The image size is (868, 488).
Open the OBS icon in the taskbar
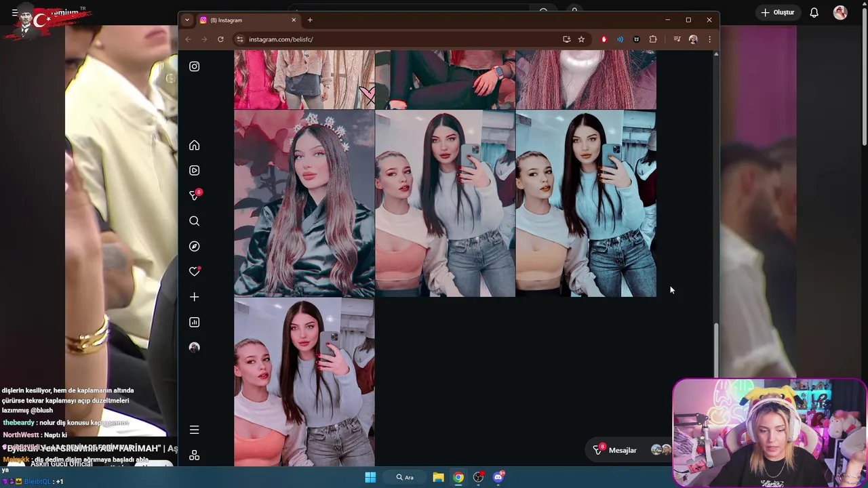[479, 477]
